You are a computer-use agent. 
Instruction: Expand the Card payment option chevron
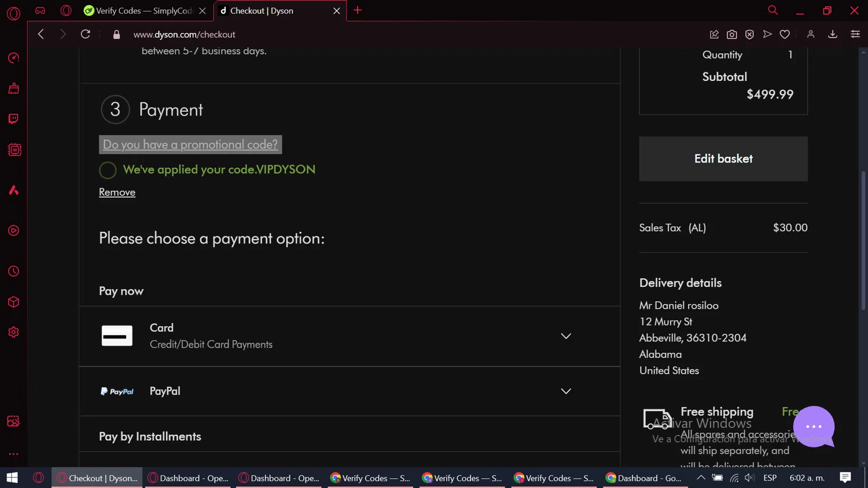coord(566,336)
